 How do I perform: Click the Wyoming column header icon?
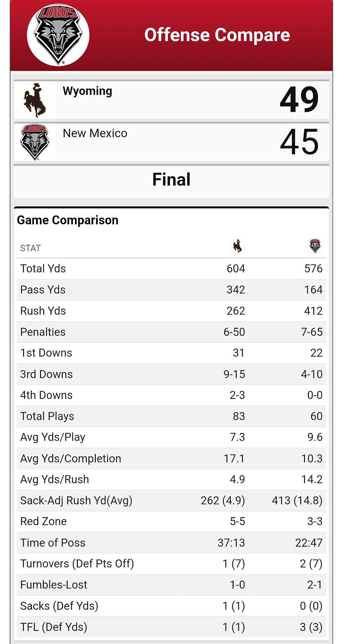pos(237,247)
